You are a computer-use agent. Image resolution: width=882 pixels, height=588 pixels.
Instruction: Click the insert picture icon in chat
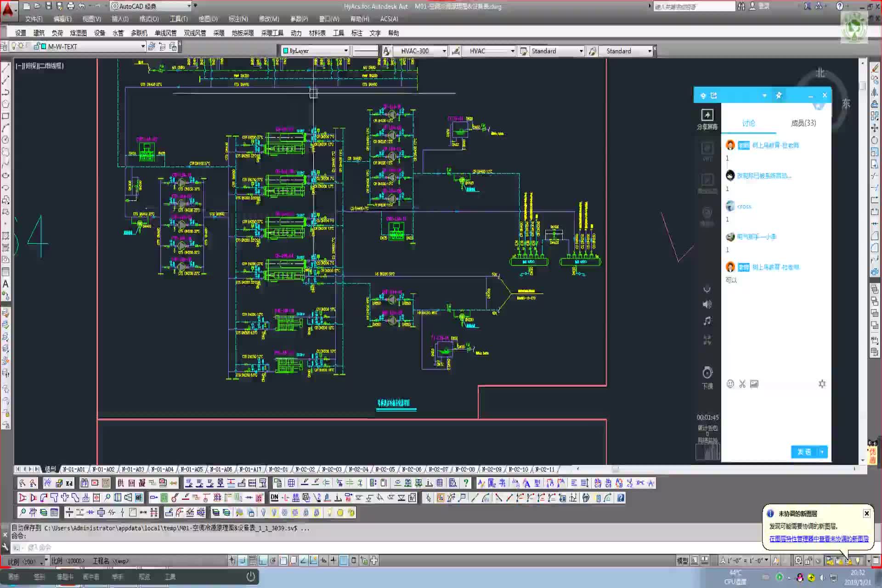754,384
